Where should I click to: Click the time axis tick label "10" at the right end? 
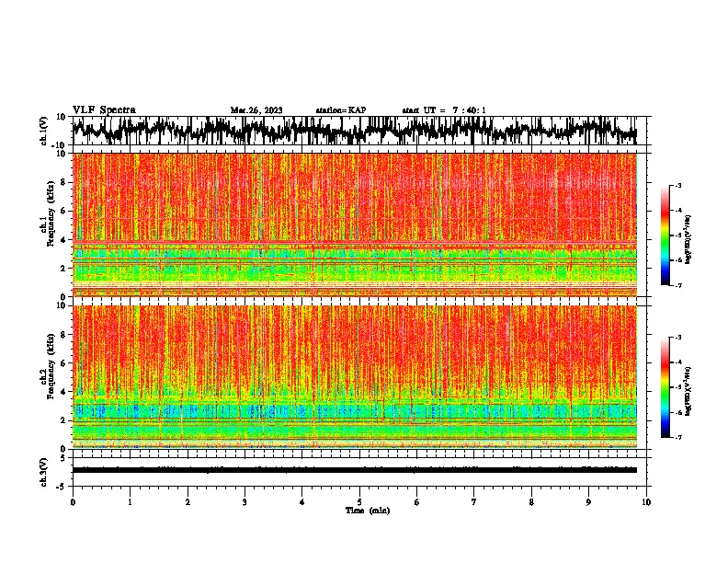click(646, 502)
